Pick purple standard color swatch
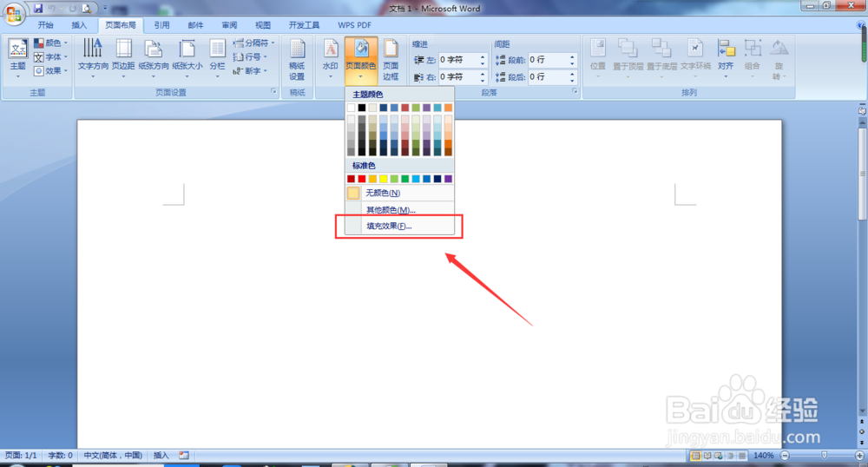 click(x=448, y=179)
